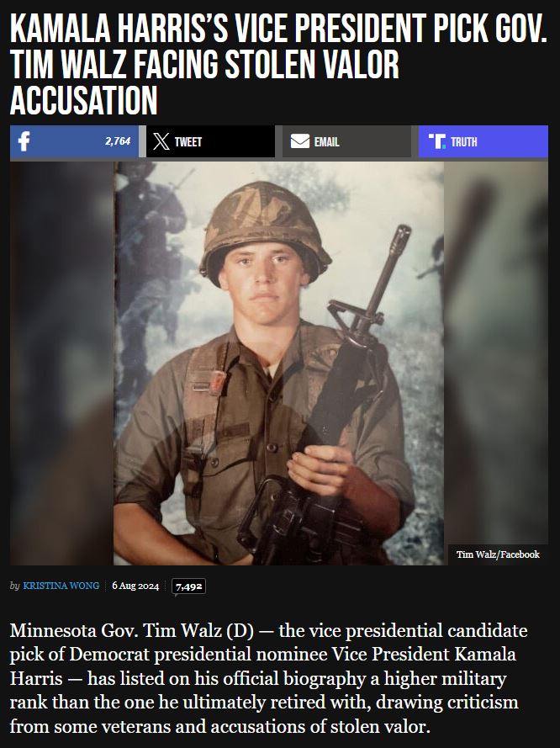Click the Facebook 'f' share icon

pos(24,141)
